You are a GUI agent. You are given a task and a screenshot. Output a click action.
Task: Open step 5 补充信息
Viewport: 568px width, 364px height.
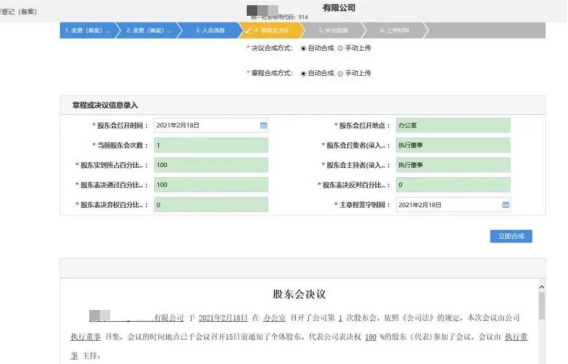[333, 30]
